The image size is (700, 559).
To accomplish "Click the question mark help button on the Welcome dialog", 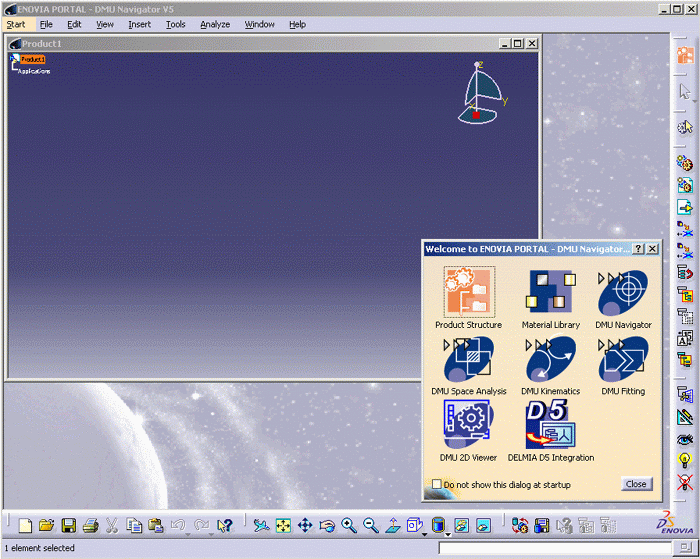I will (639, 249).
